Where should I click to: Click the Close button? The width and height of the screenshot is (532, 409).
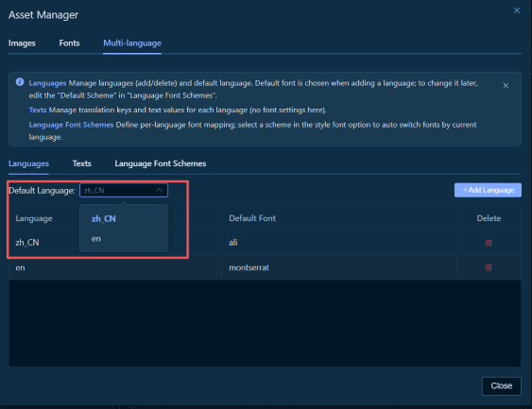click(501, 386)
